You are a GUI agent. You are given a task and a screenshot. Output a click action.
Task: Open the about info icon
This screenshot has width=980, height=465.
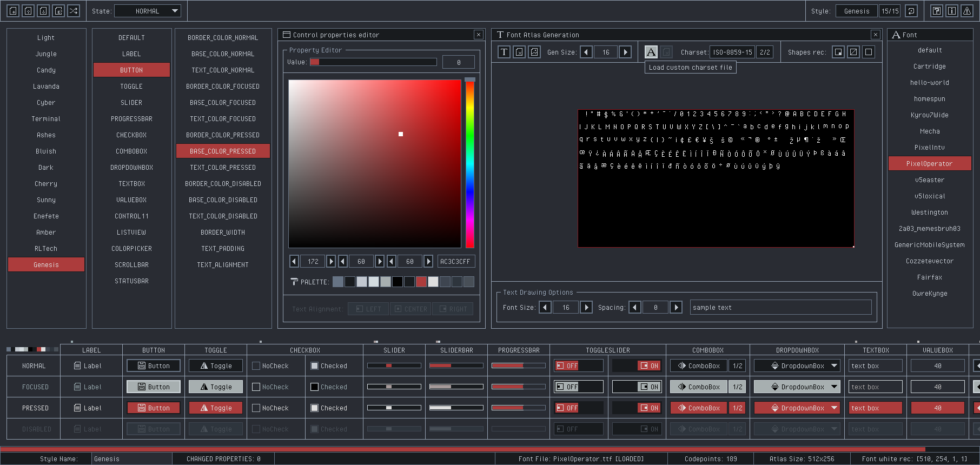pyautogui.click(x=952, y=11)
